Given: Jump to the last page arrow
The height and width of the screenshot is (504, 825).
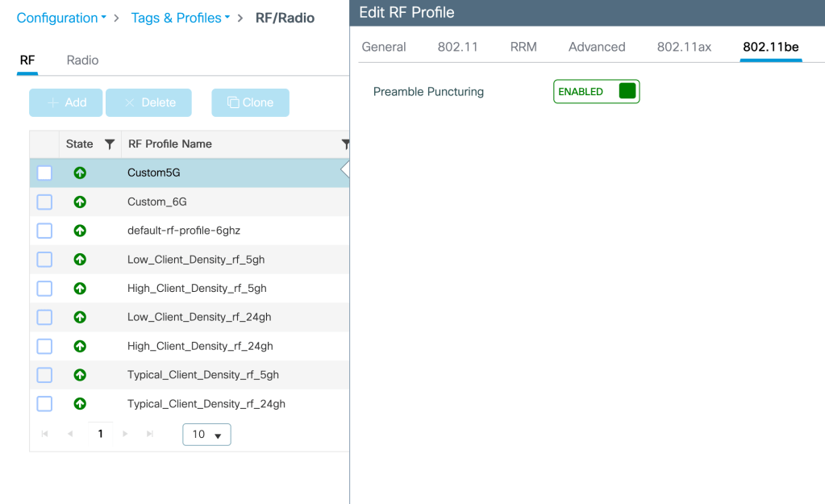Looking at the screenshot, I should (x=150, y=434).
